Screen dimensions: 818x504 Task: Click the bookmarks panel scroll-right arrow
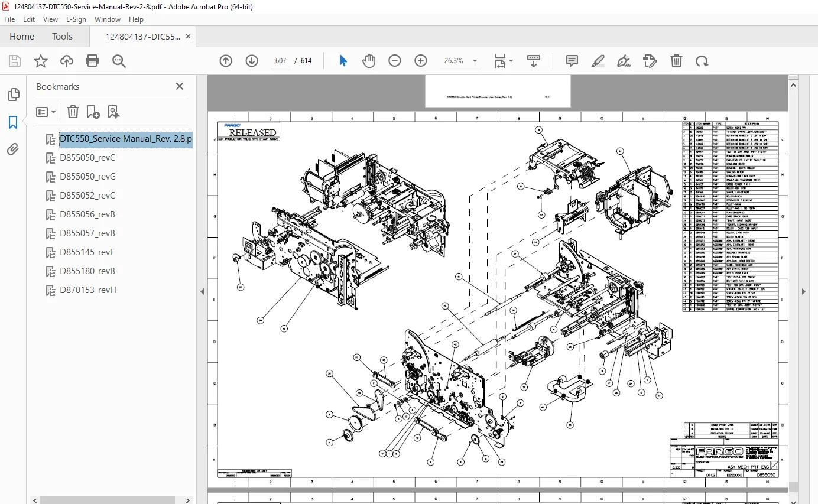(x=188, y=500)
